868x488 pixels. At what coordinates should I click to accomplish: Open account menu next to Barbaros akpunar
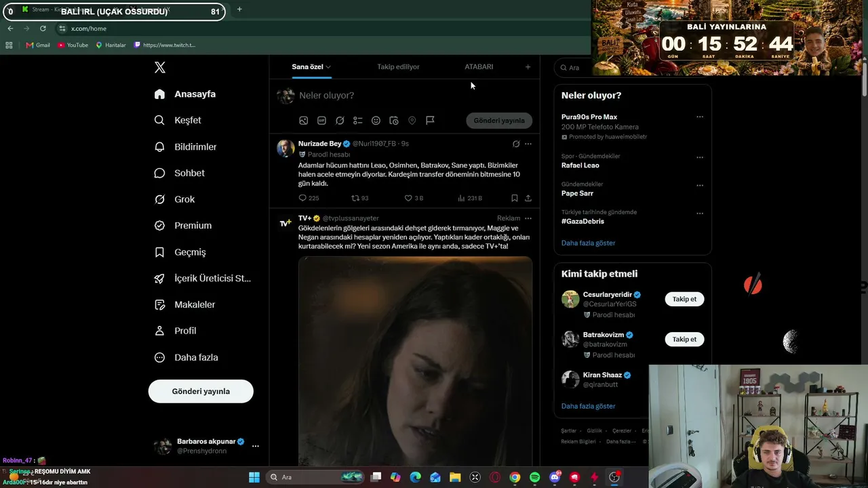tap(256, 446)
